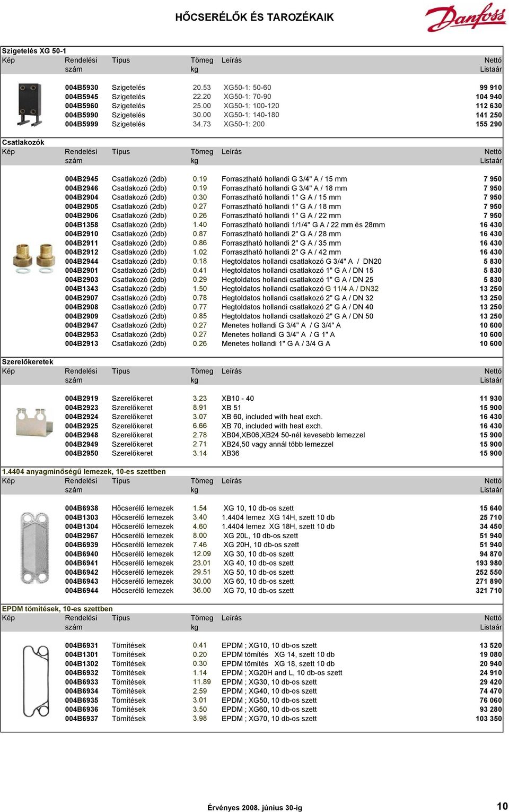Select the Szerelőkeretek section heading
This screenshot has height=812, width=509.
[28, 362]
